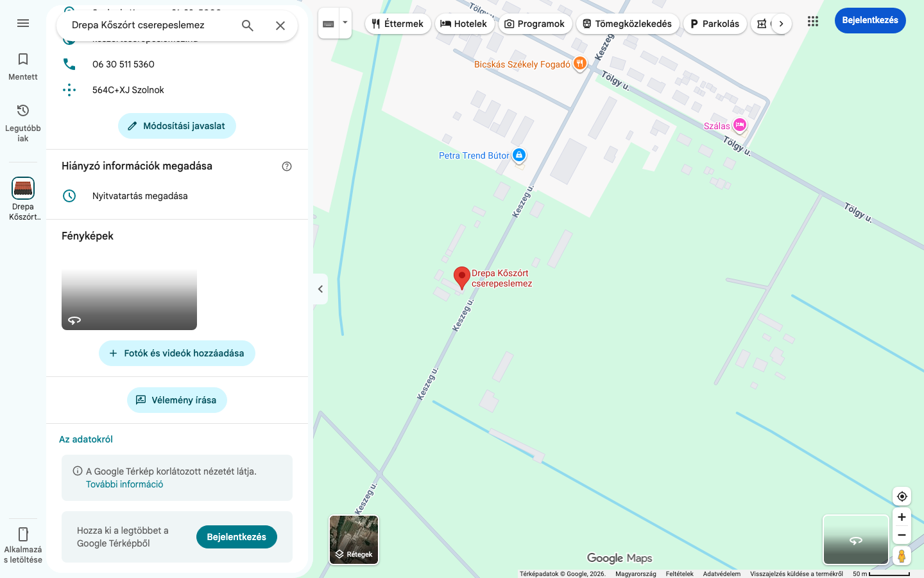Click Bicskás Székely Fogadó restaurant pin

[580, 63]
